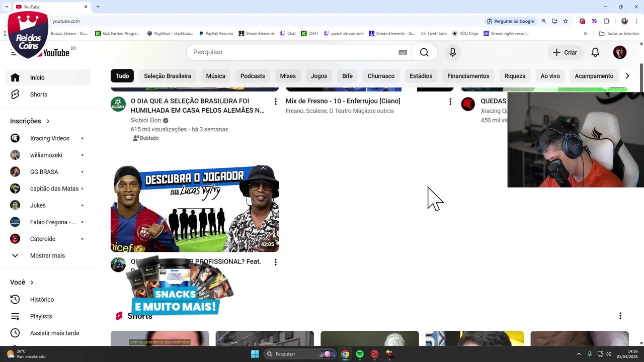Screen dimensions: 644x362
Task: Open options for Seleção Brasileira video
Action: [x=275, y=102]
